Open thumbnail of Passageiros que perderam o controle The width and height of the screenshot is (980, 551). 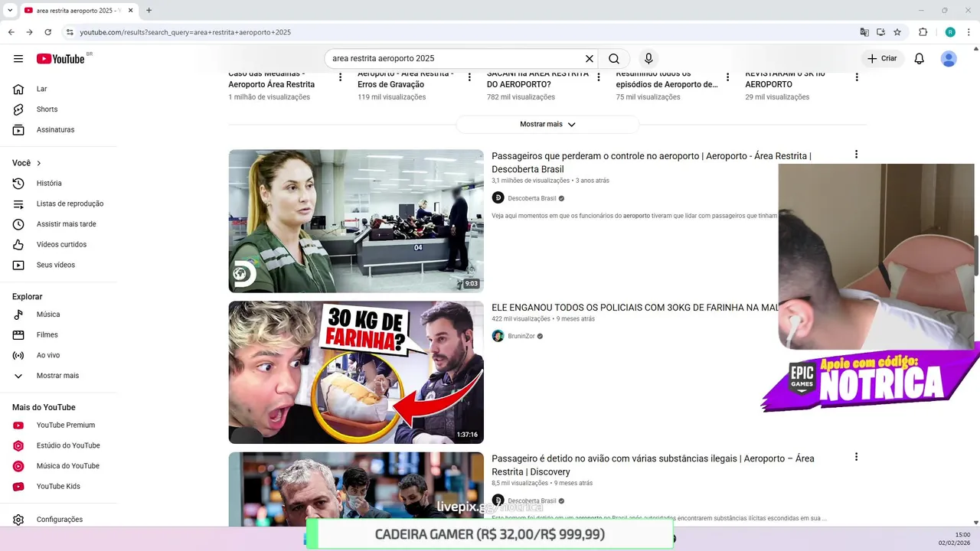(356, 221)
